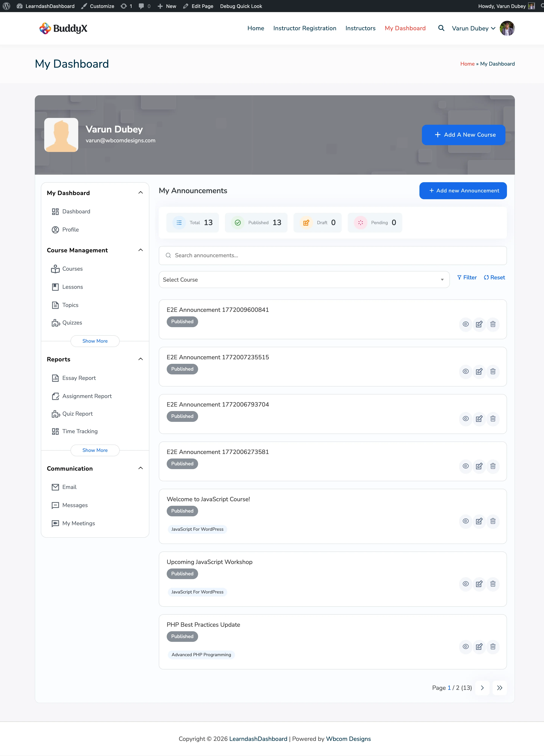Delete the Welcome to JavaScript Course announcement
This screenshot has width=544, height=756.
pos(493,521)
